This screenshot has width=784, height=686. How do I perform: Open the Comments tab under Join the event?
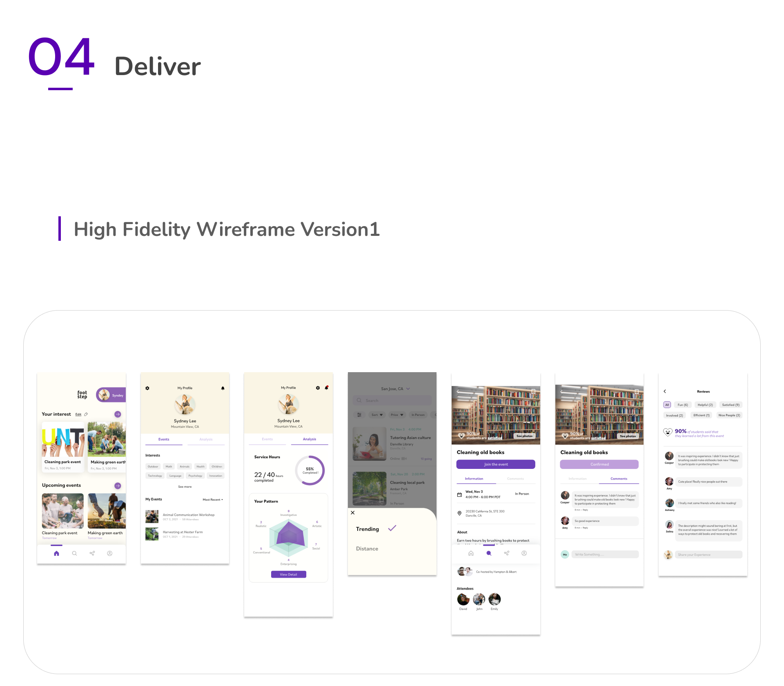515,479
